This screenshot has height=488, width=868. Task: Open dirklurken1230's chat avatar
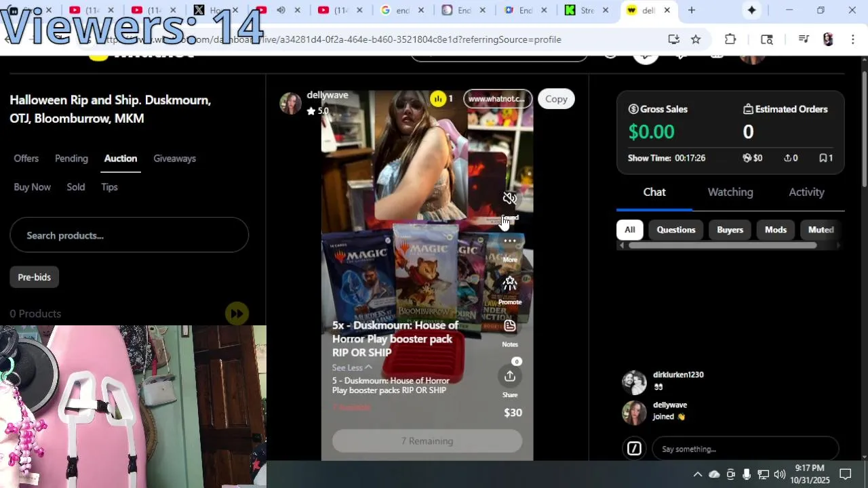click(x=634, y=382)
